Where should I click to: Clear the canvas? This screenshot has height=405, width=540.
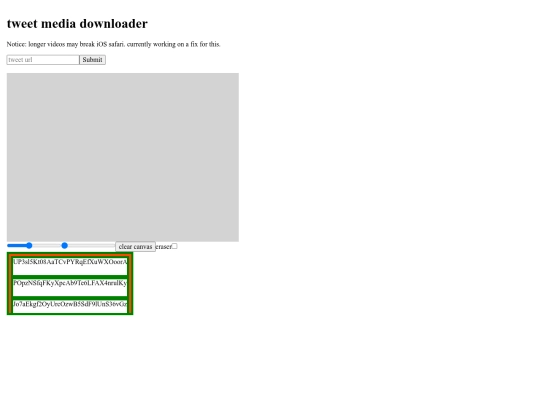coord(135,247)
